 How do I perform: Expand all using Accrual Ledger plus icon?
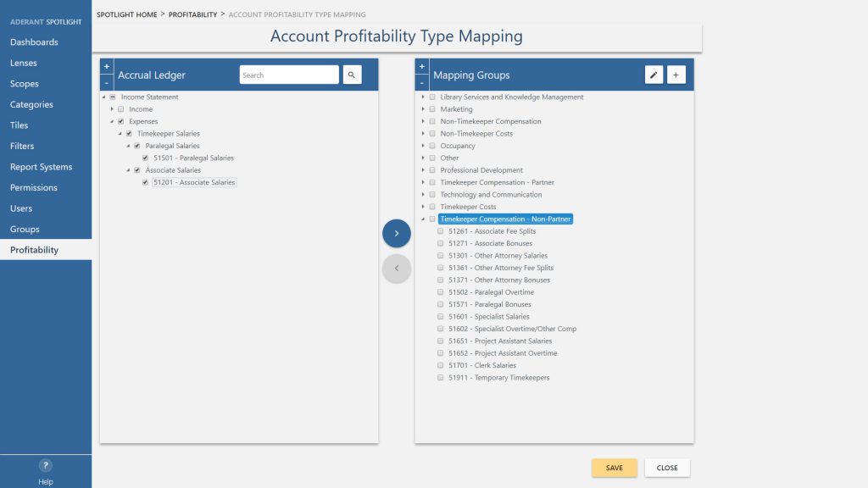[106, 67]
